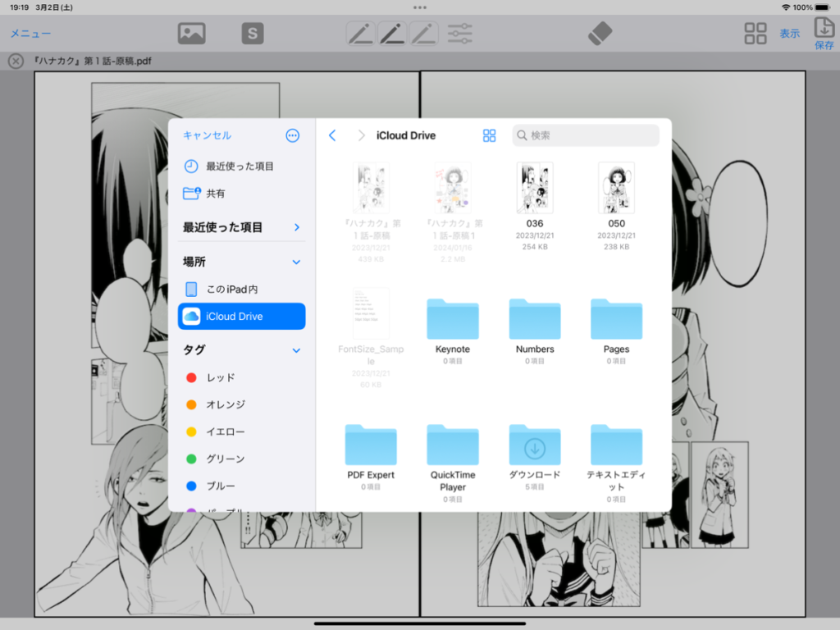Go back in file browser

332,135
